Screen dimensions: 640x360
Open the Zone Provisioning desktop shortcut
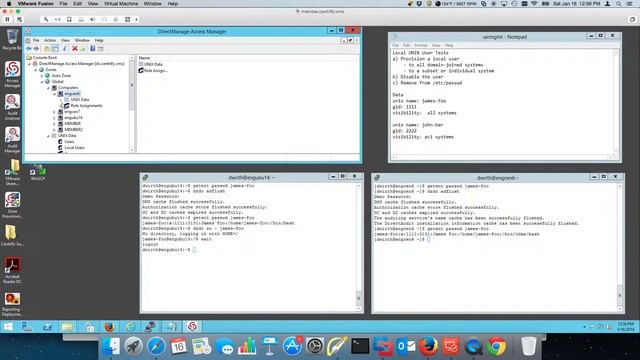(12, 205)
